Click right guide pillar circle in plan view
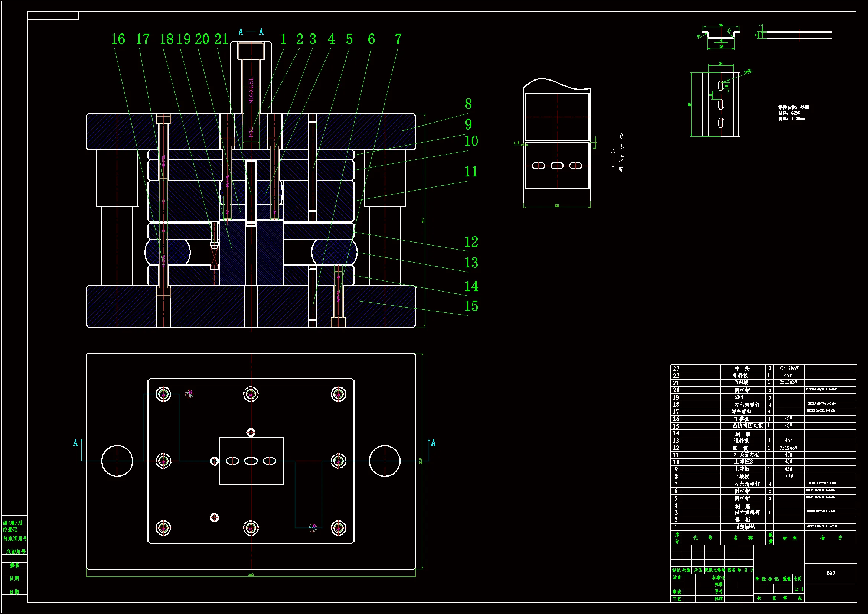Screen dimensions: 868x614 coord(385,461)
